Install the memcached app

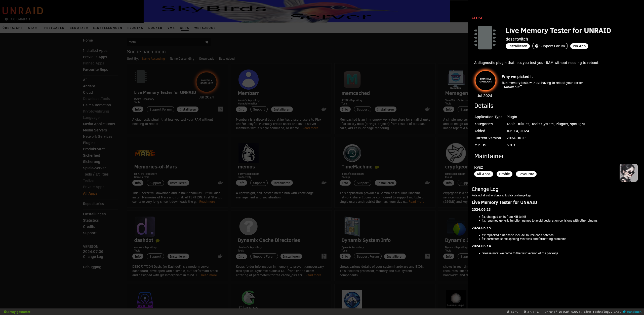click(x=385, y=110)
